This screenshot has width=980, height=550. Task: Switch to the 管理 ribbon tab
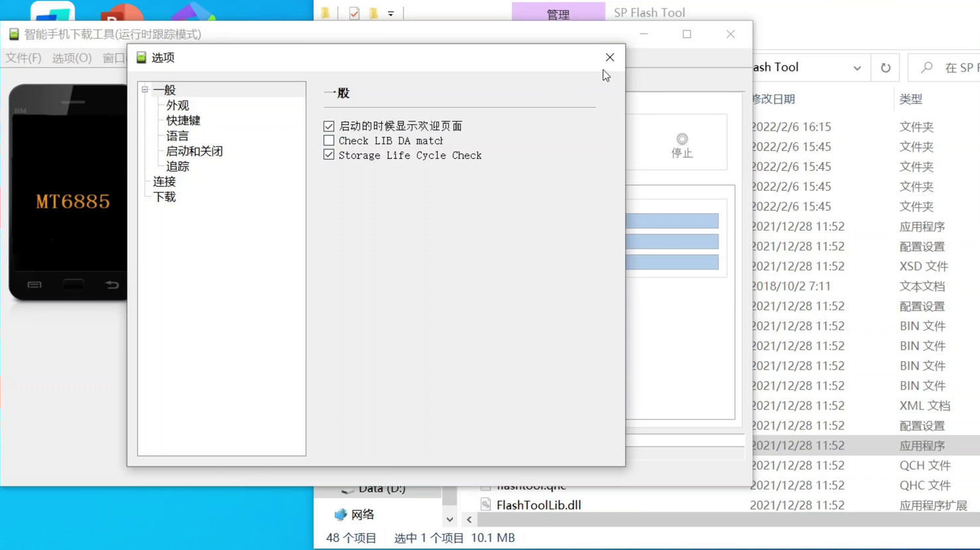coord(558,14)
